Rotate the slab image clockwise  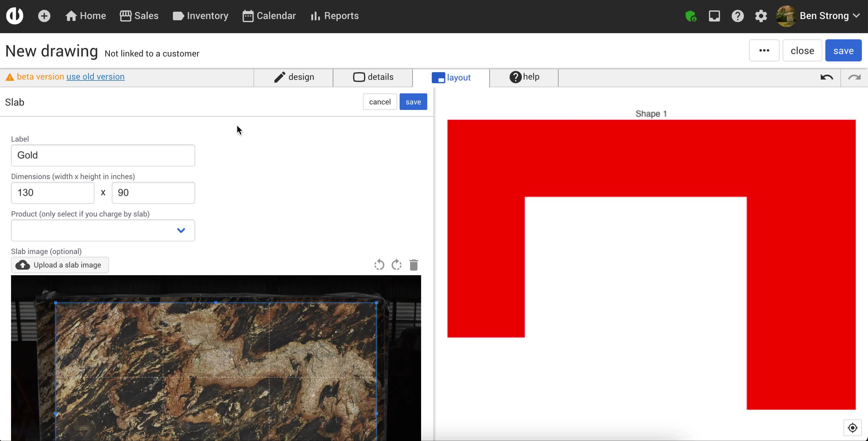click(x=396, y=265)
